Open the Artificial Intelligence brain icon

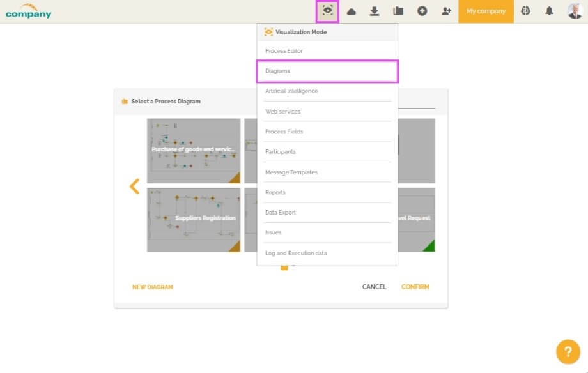coord(525,11)
